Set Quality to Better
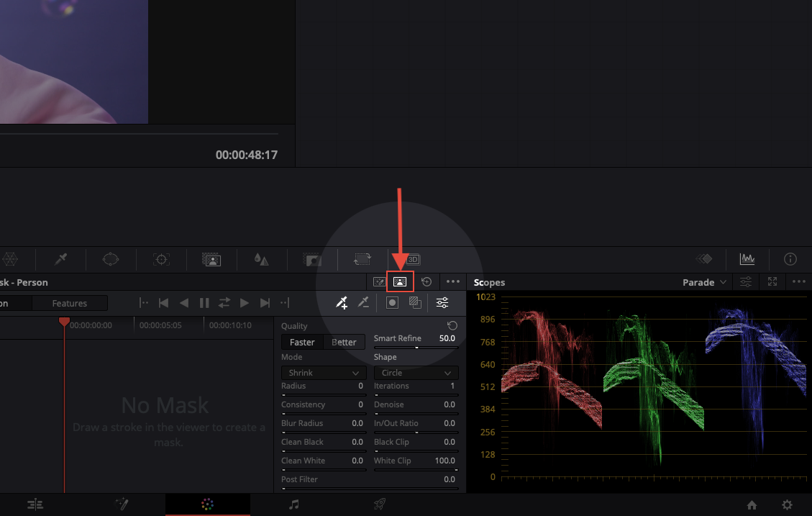Image resolution: width=812 pixels, height=516 pixels. coord(344,343)
